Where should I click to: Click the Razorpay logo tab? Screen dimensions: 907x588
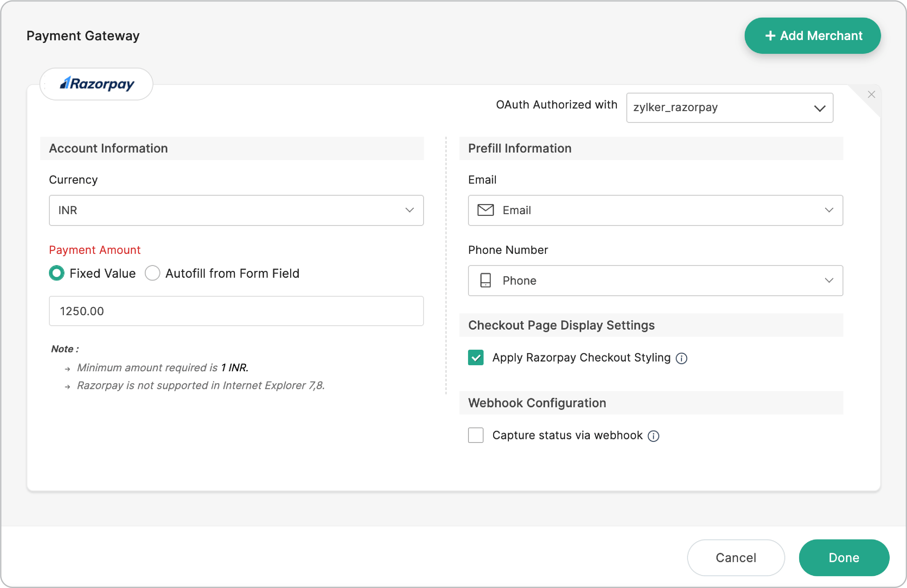click(x=96, y=84)
